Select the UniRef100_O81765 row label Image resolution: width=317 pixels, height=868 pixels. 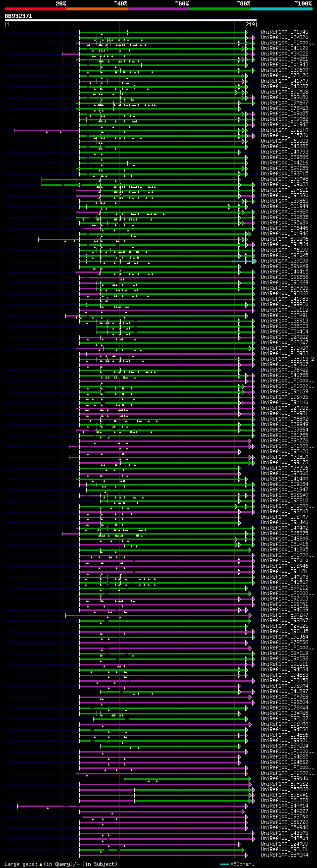[x=284, y=435]
